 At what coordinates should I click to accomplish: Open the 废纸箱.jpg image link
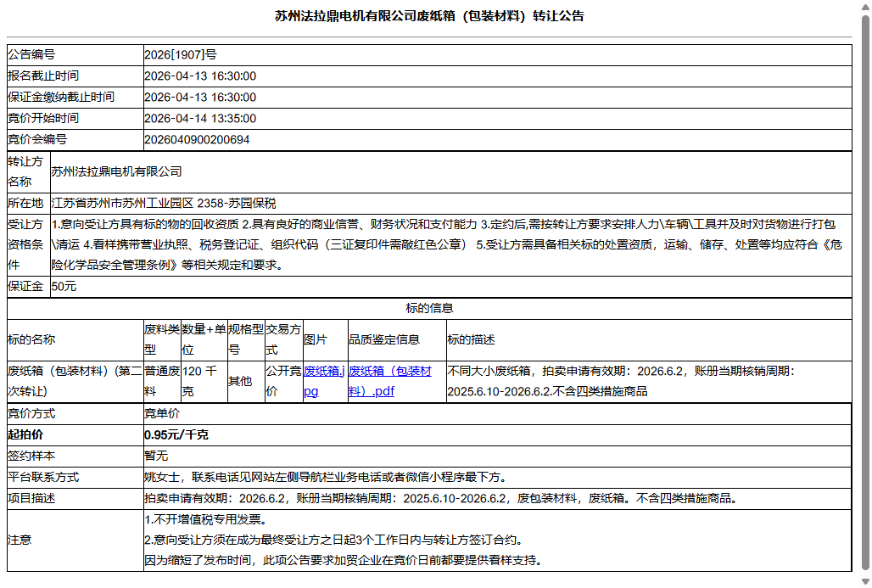click(324, 381)
